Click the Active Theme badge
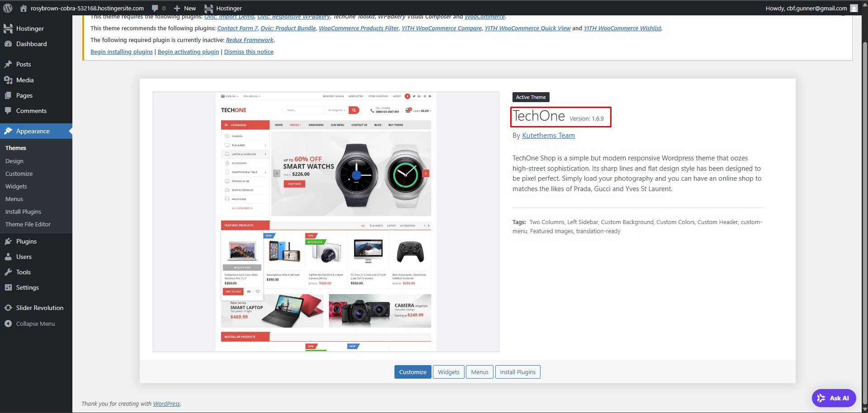The width and height of the screenshot is (868, 413). [531, 97]
